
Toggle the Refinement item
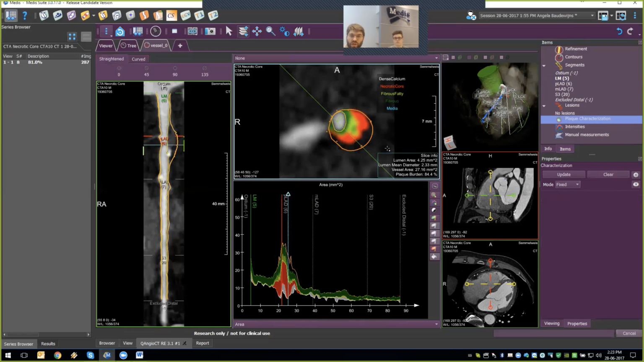pyautogui.click(x=576, y=49)
